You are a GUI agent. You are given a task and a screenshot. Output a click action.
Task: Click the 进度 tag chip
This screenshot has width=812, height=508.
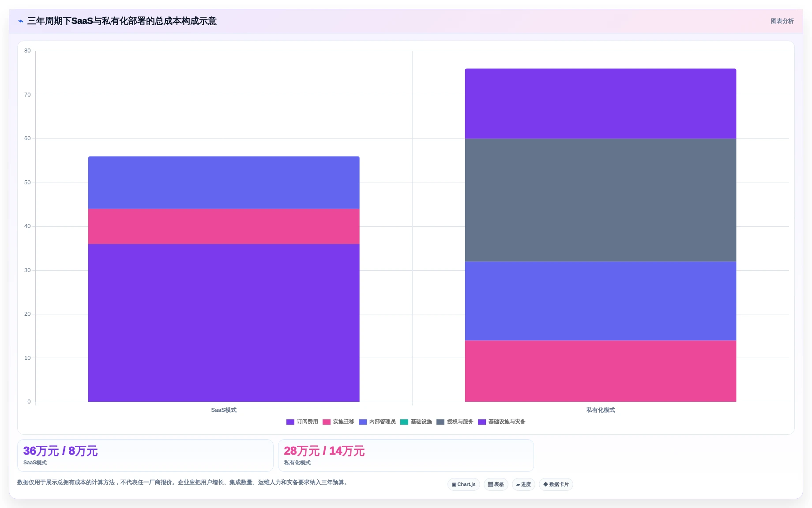coord(523,484)
